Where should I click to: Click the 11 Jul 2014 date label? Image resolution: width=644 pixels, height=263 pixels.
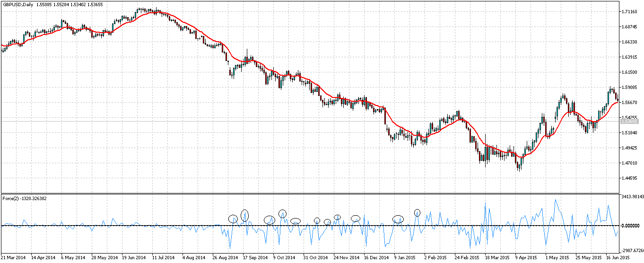164,258
